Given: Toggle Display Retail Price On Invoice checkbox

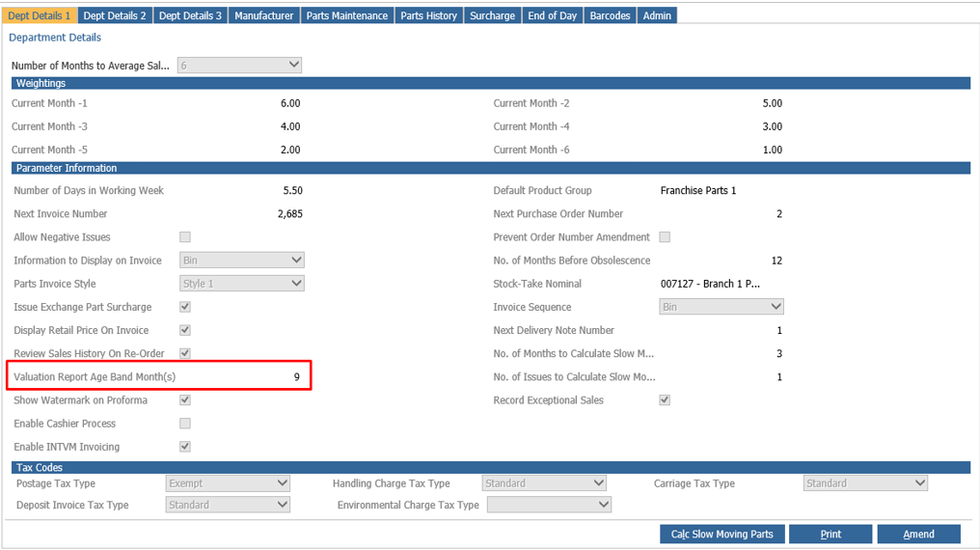Looking at the screenshot, I should 185,330.
